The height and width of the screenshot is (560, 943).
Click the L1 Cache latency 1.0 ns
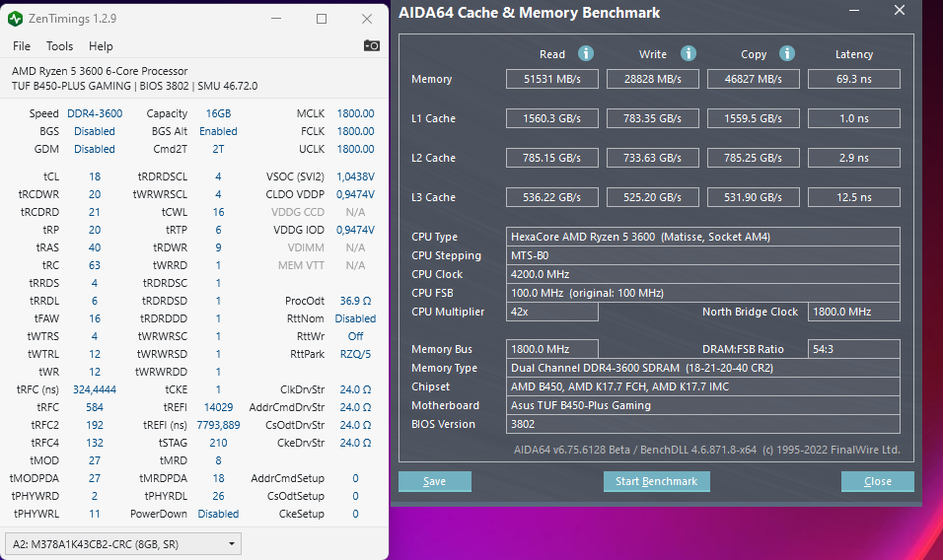click(854, 118)
